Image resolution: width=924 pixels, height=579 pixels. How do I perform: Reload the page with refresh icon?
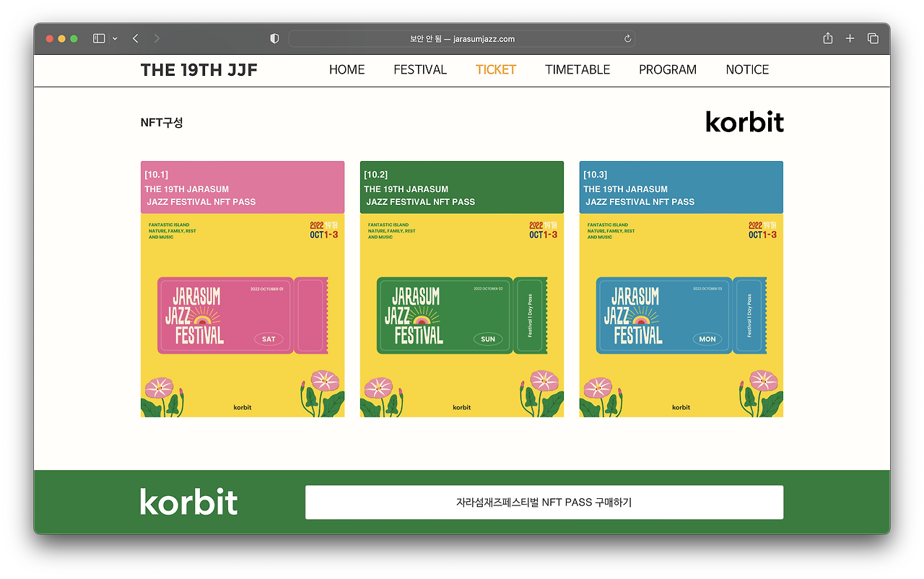[x=628, y=39]
